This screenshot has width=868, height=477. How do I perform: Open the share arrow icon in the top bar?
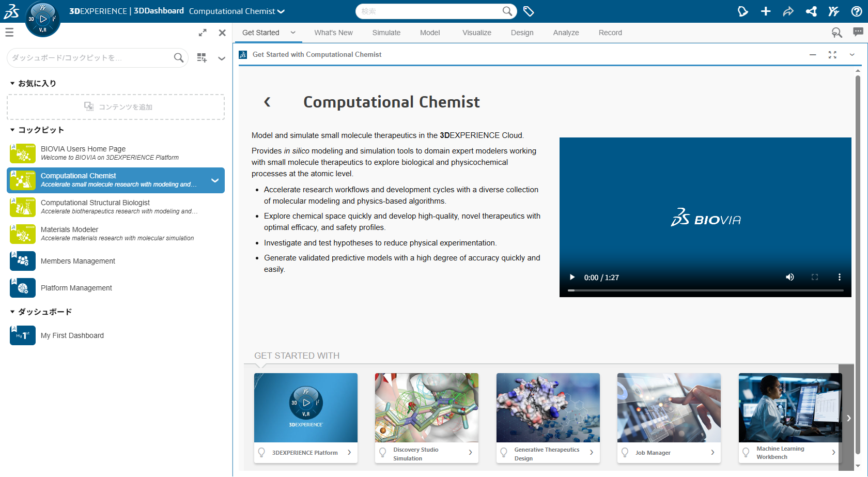(x=788, y=11)
